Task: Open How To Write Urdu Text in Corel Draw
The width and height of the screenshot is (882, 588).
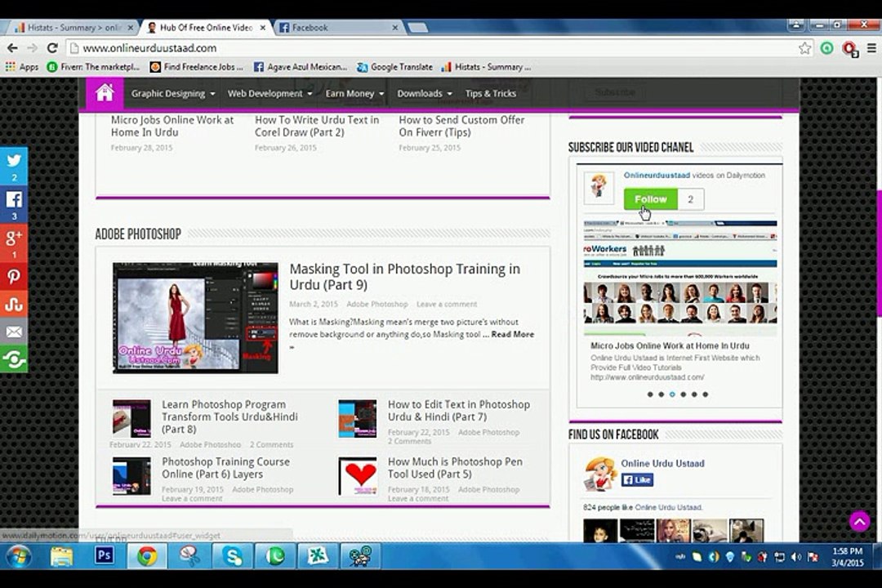Action: [317, 126]
